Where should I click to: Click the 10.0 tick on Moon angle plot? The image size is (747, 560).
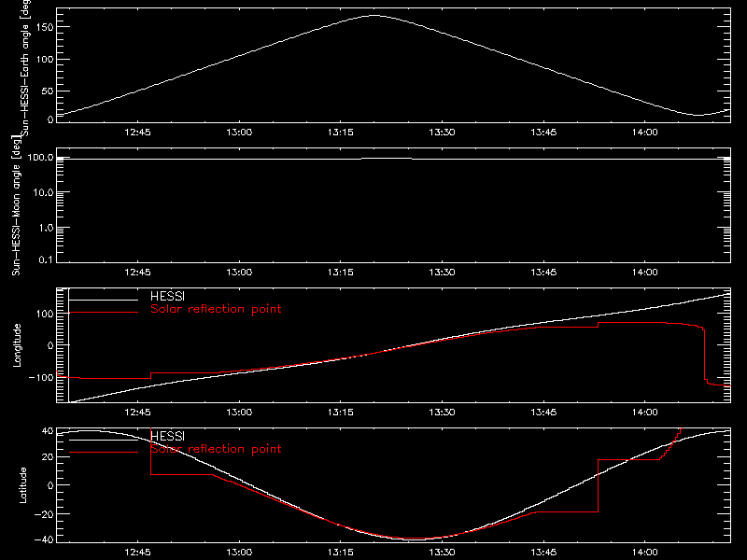(x=43, y=192)
